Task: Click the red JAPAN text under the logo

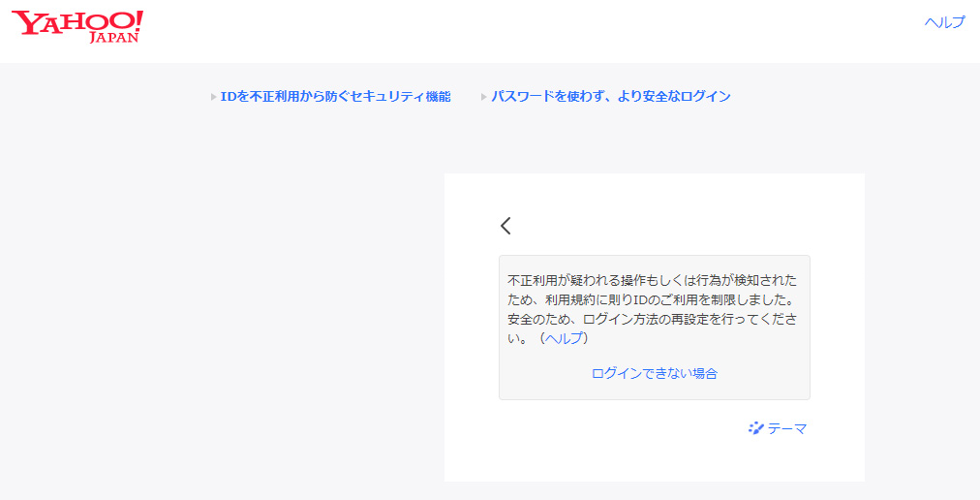Action: point(114,38)
